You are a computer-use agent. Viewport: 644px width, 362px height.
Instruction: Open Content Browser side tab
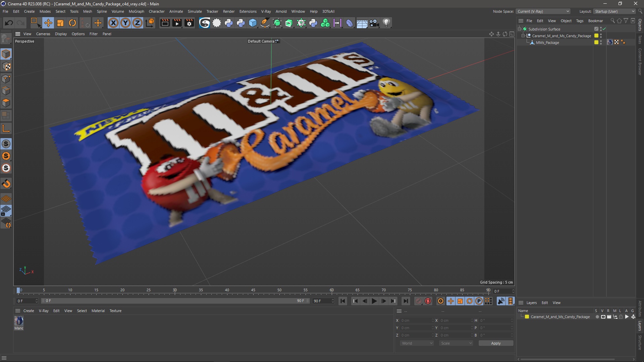click(640, 62)
